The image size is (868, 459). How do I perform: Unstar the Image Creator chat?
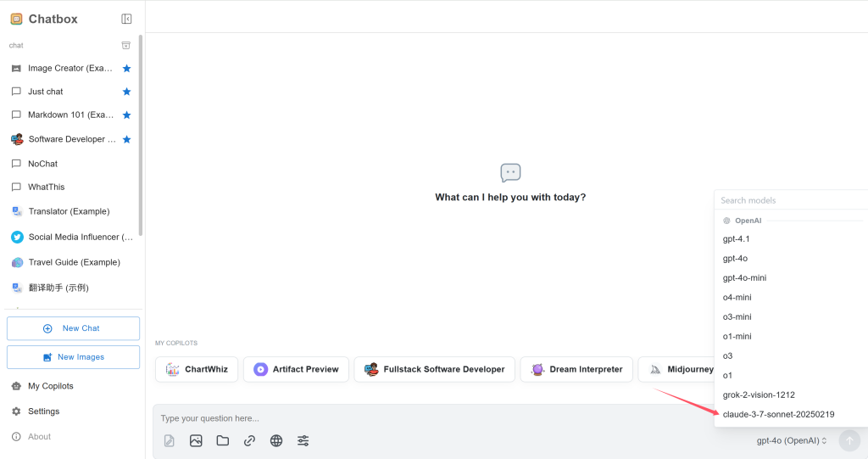[x=127, y=68]
